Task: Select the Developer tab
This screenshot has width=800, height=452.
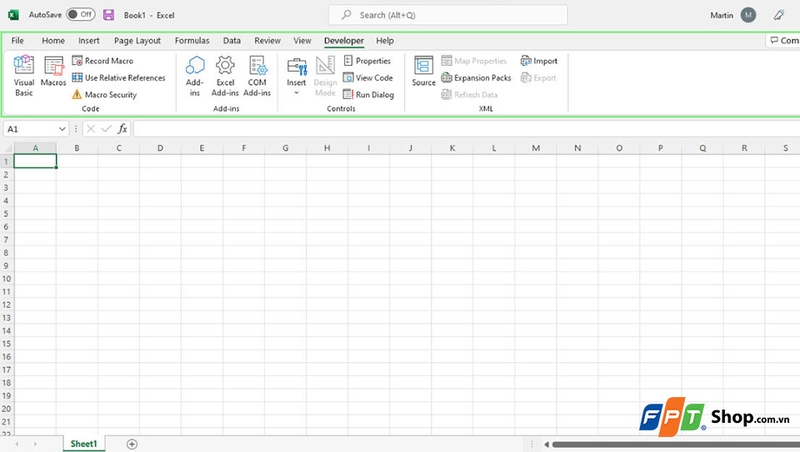Action: (x=344, y=40)
